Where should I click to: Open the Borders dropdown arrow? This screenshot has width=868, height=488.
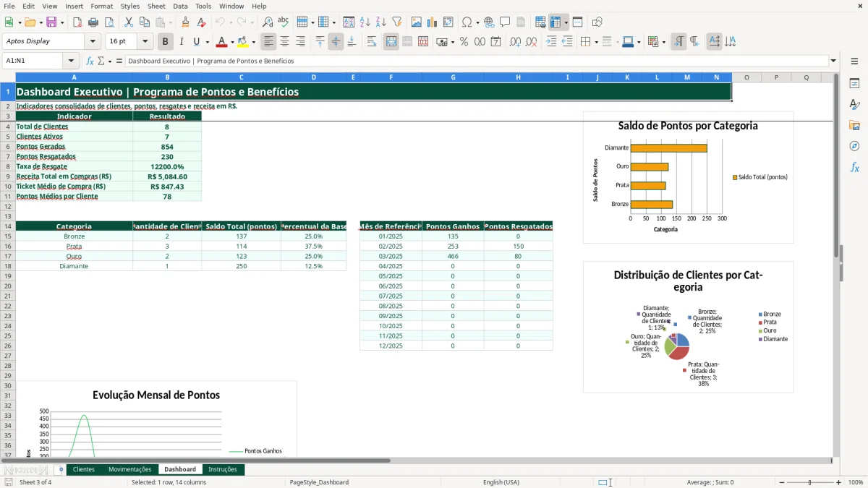click(x=595, y=42)
